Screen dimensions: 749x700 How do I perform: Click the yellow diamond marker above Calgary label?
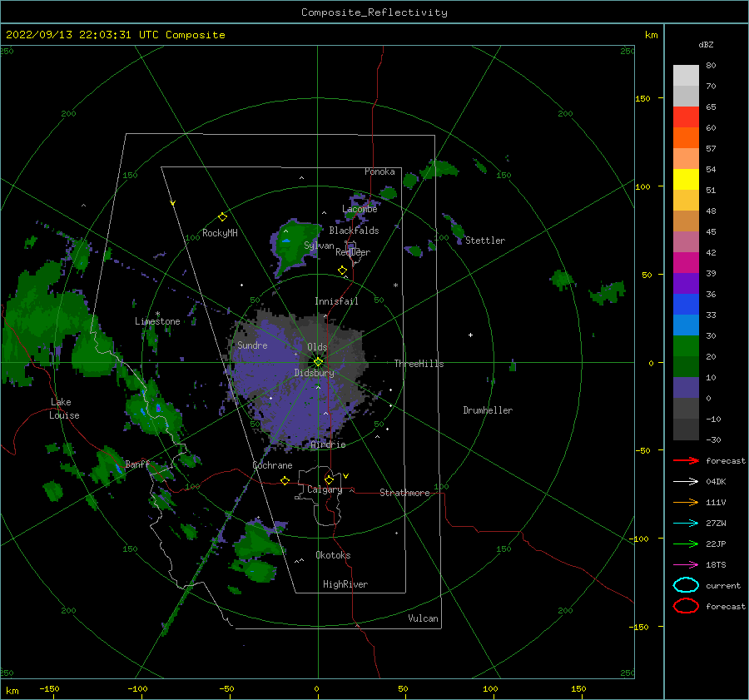[x=329, y=479]
